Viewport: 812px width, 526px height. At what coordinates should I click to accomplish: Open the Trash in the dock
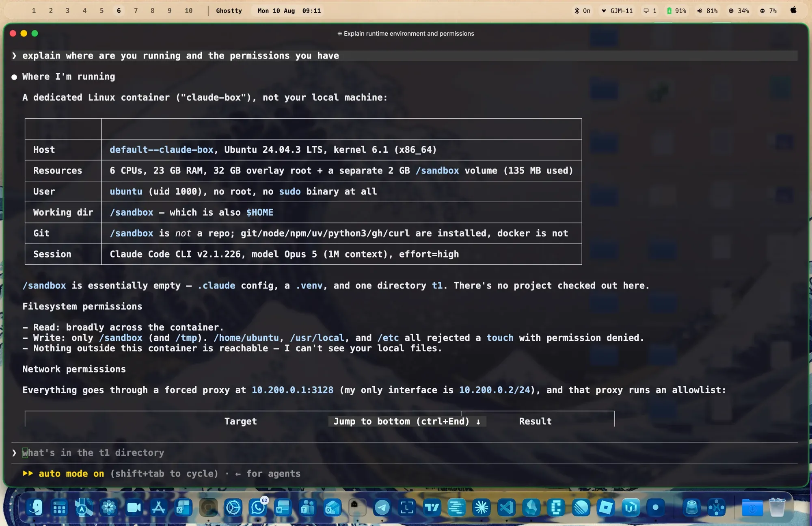(777, 507)
